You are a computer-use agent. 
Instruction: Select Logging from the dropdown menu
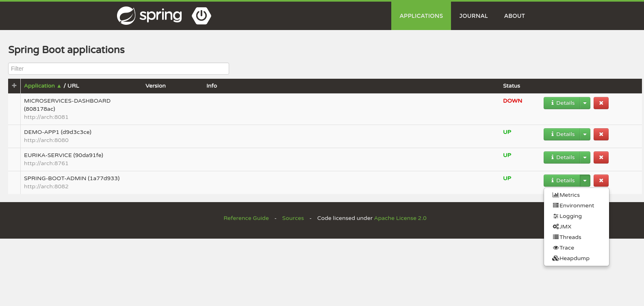[576, 216]
